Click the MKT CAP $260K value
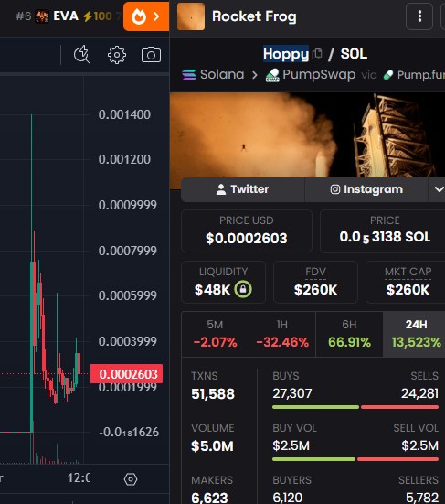The height and width of the screenshot is (504, 445). pyautogui.click(x=408, y=290)
